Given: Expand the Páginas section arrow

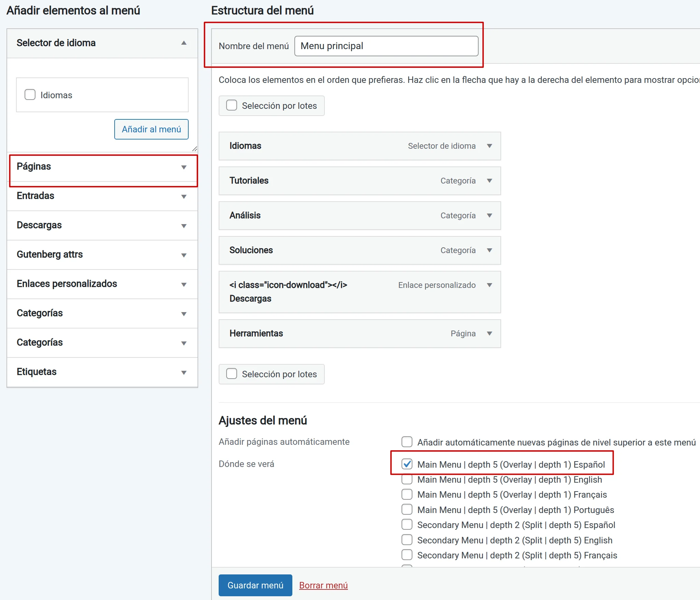Looking at the screenshot, I should pos(184,167).
